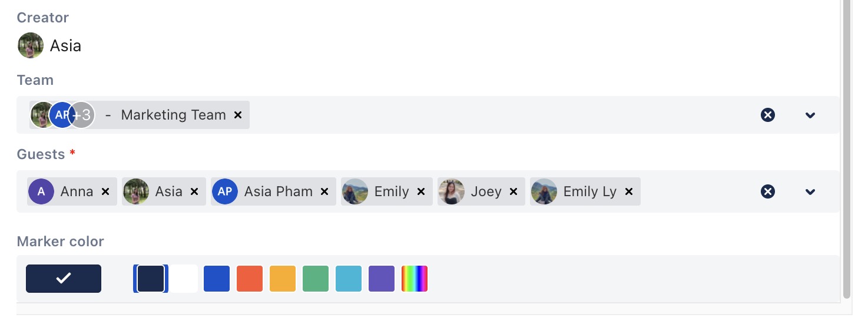Expand the Team dropdown
The image size is (868, 324).
(x=810, y=115)
